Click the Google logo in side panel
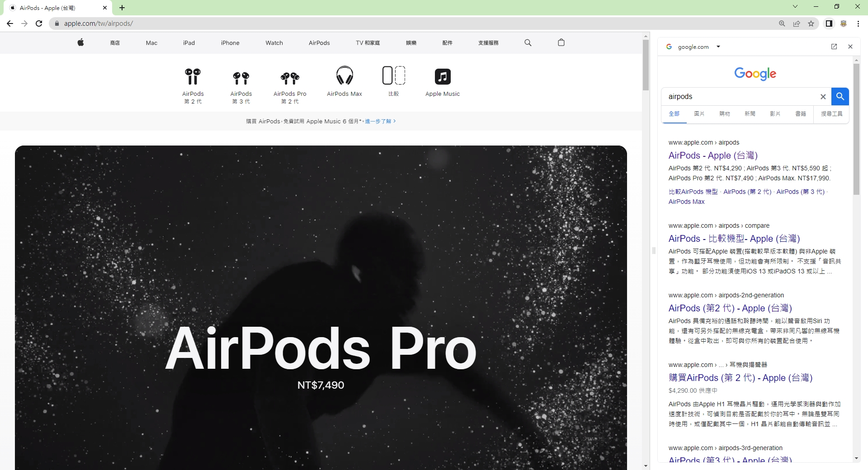This screenshot has height=470, width=868. click(755, 74)
